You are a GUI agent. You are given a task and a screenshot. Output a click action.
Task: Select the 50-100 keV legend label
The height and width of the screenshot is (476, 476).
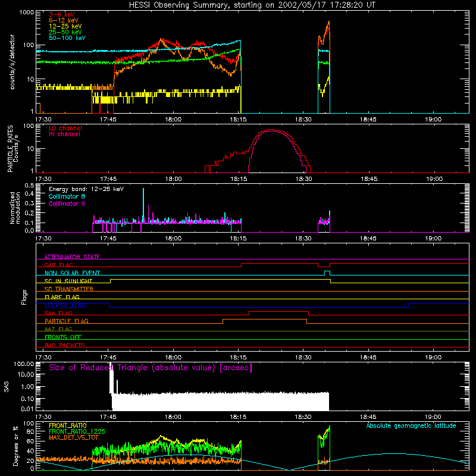click(x=67, y=38)
